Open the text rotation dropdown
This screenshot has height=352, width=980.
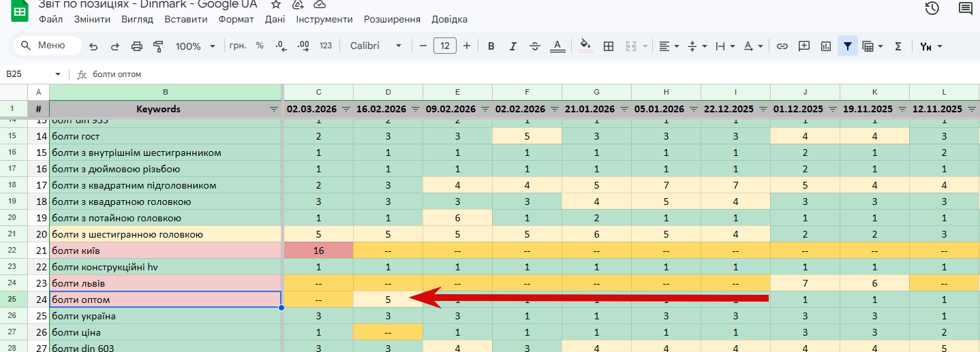click(x=753, y=46)
